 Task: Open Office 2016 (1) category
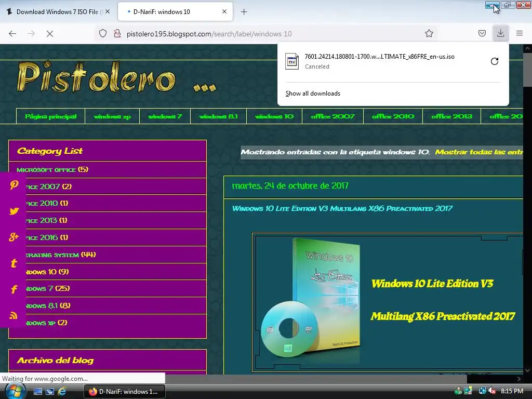(x=47, y=237)
